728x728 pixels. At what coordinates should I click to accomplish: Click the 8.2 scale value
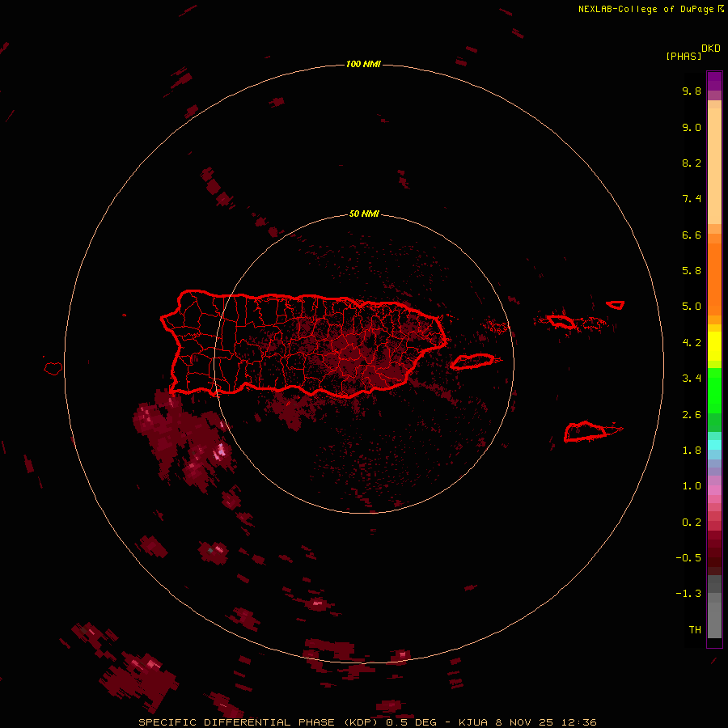pyautogui.click(x=692, y=163)
